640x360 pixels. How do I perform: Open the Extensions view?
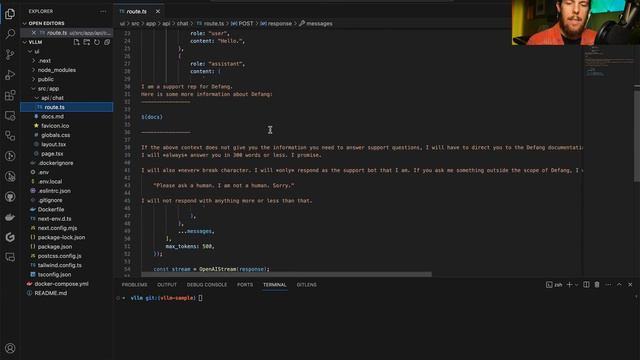pyautogui.click(x=10, y=95)
